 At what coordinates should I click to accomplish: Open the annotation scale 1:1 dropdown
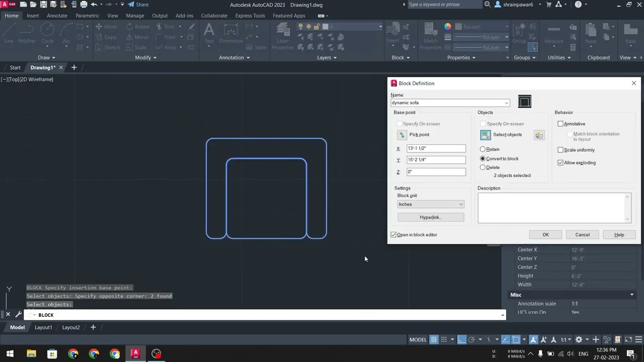tap(566, 339)
